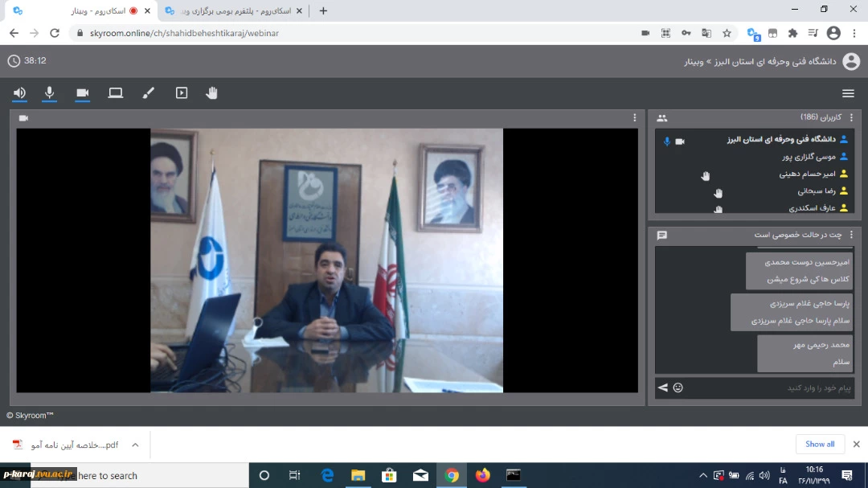Click the session timer clock icon

click(14, 61)
